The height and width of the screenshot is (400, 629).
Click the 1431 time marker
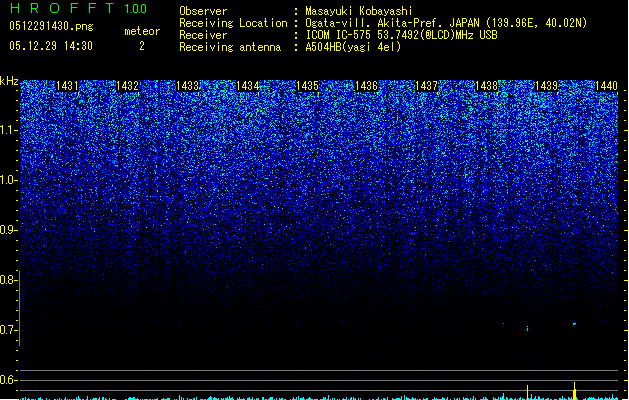point(67,86)
